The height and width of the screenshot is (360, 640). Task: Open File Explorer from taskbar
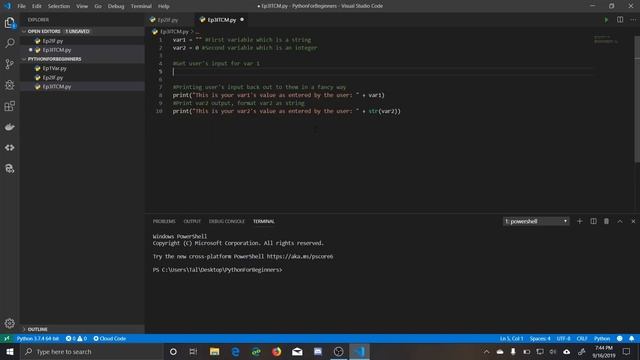click(214, 351)
